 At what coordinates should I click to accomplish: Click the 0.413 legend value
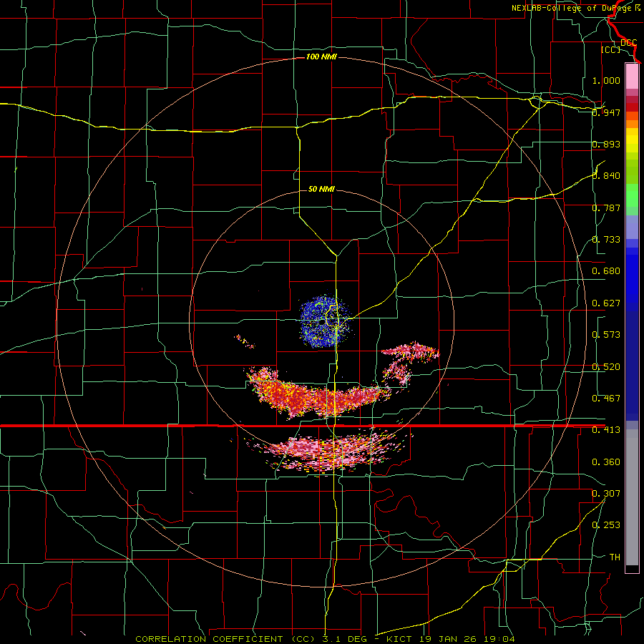[606, 430]
